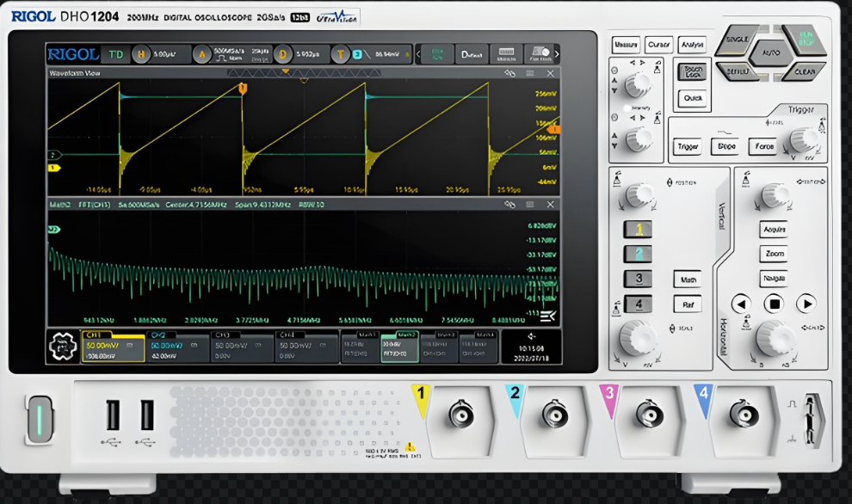Toggle the power button
The image size is (852, 504).
[x=40, y=419]
